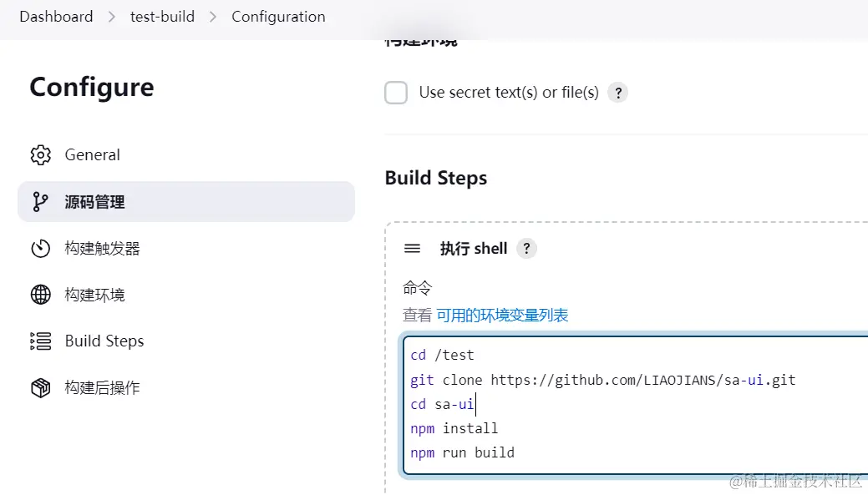Image resolution: width=868 pixels, height=495 pixels.
Task: Click the Build Steps main heading
Action: [435, 178]
